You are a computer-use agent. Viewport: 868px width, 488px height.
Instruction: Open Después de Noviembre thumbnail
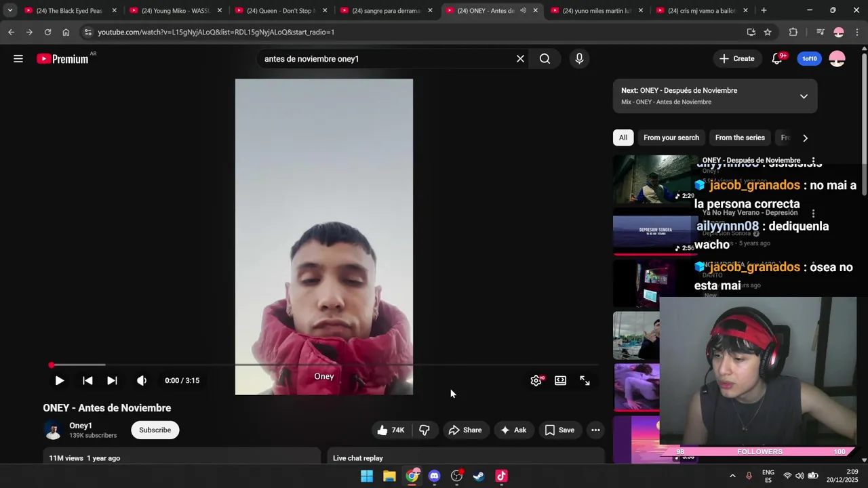coord(655,180)
